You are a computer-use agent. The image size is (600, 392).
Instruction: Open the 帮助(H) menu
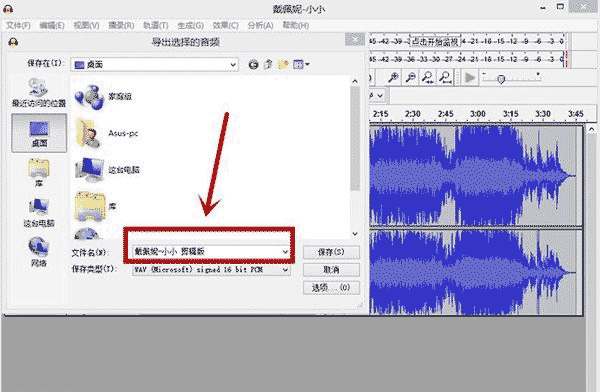295,26
